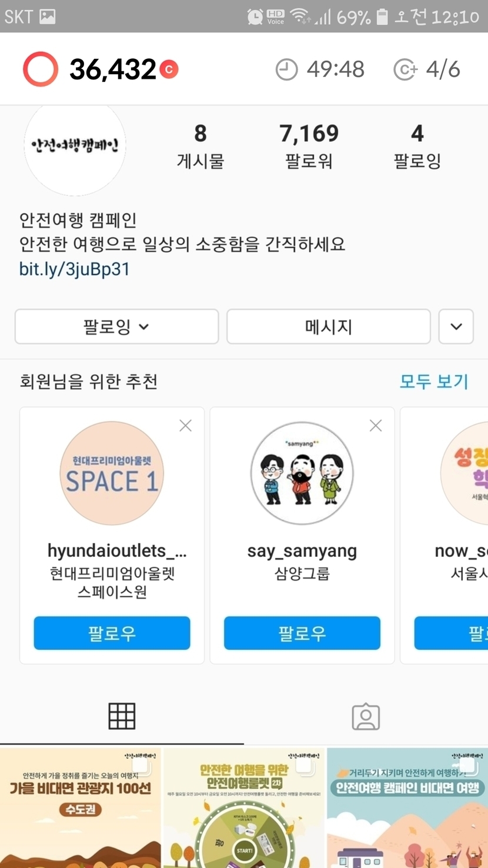488x868 pixels.
Task: Tap the C+ coin counter icon
Action: coord(405,69)
